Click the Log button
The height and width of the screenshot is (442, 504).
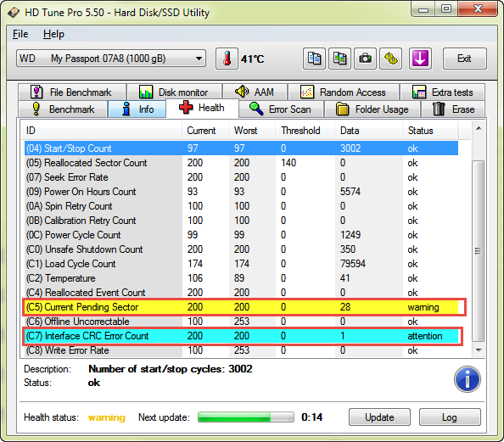click(450, 417)
